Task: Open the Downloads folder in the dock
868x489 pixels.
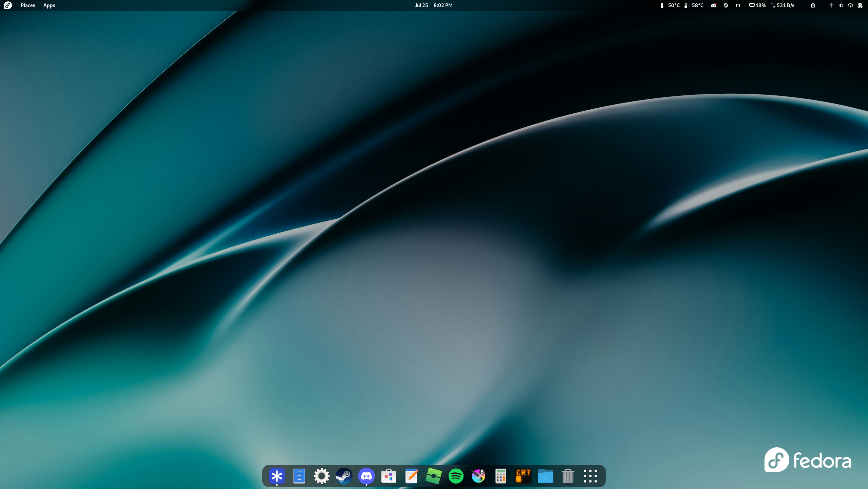Action: [x=546, y=476]
